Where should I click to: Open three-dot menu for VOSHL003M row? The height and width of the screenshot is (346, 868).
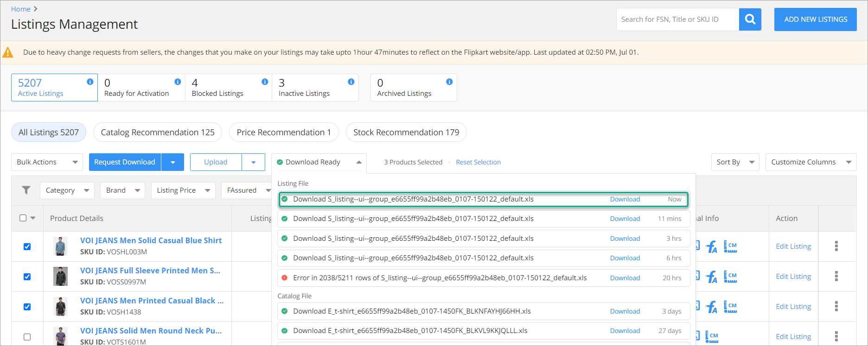click(836, 246)
